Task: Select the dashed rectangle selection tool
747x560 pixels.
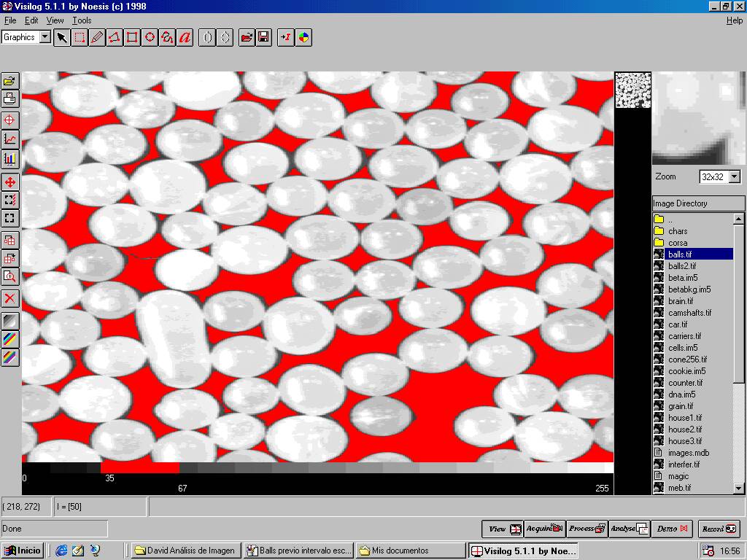Action: (80, 37)
